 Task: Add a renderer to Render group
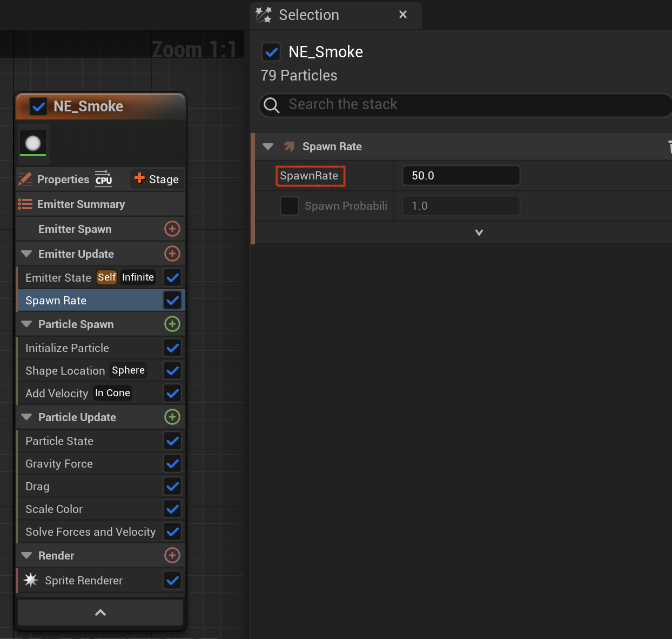(172, 555)
